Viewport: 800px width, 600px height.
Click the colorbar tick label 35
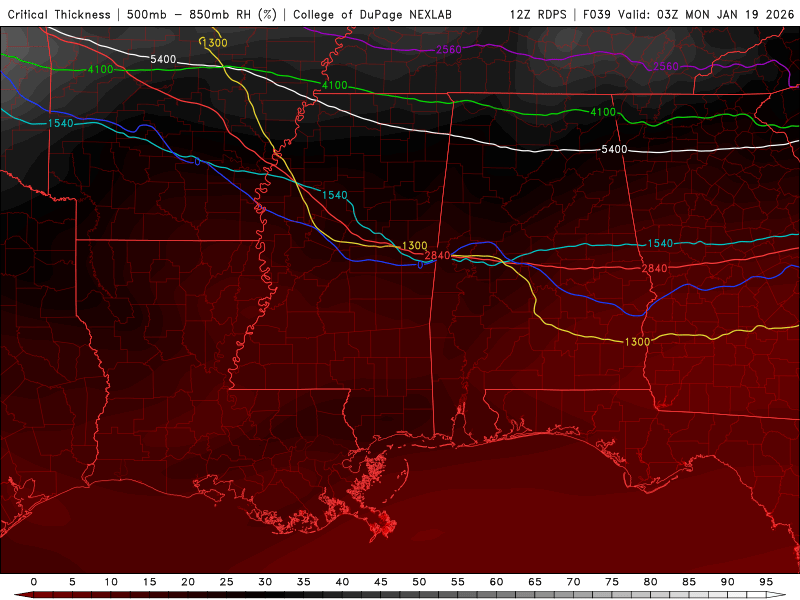click(304, 582)
